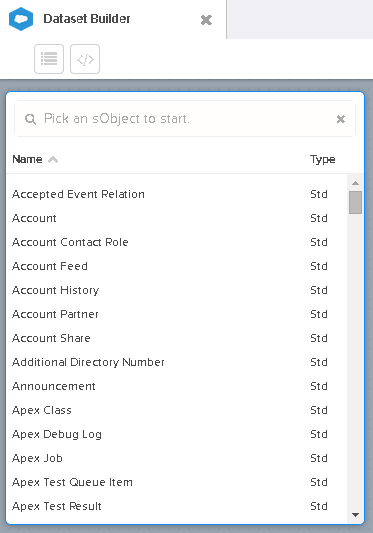Screen dimensions: 373x533
Task: Pick Account Feed from the list
Action: coord(176,266)
